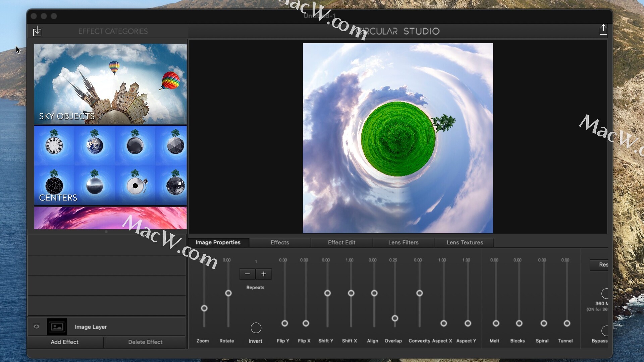The width and height of the screenshot is (644, 362).
Task: Click the Rotate slider handle
Action: (228, 293)
